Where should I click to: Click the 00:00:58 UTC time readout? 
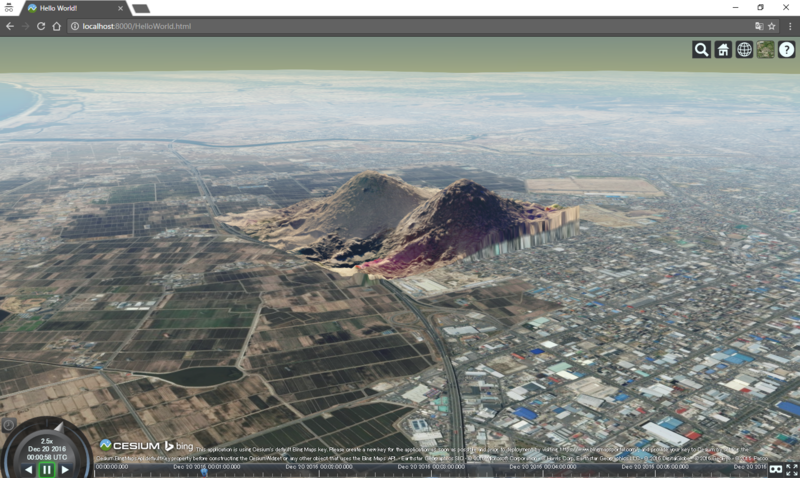46,457
